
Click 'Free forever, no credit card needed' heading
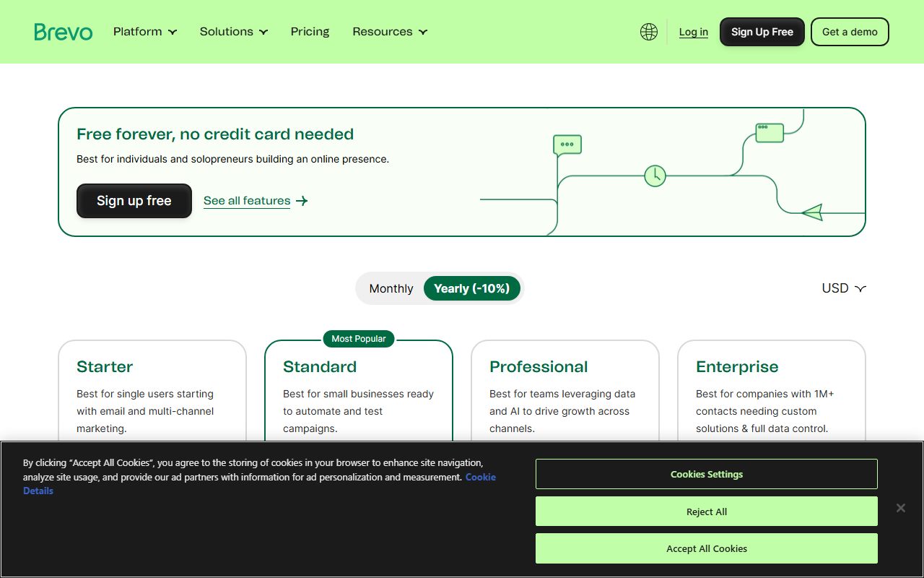[215, 134]
